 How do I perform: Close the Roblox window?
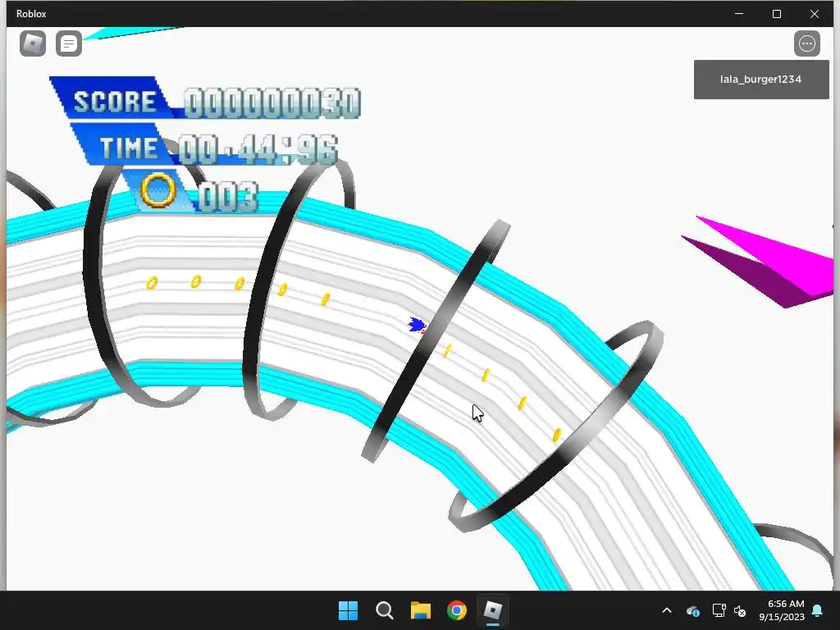click(815, 13)
